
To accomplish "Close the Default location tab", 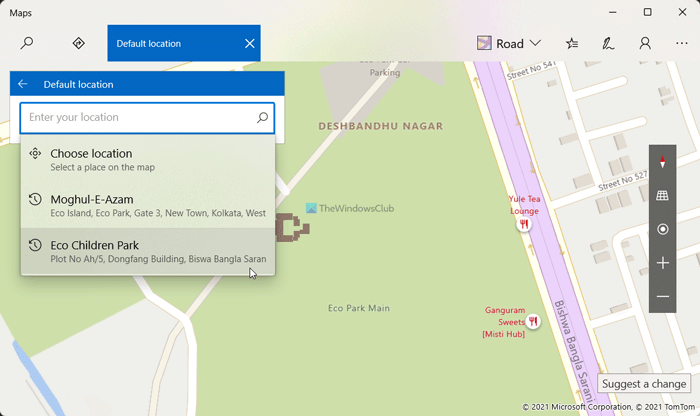I will coord(250,43).
